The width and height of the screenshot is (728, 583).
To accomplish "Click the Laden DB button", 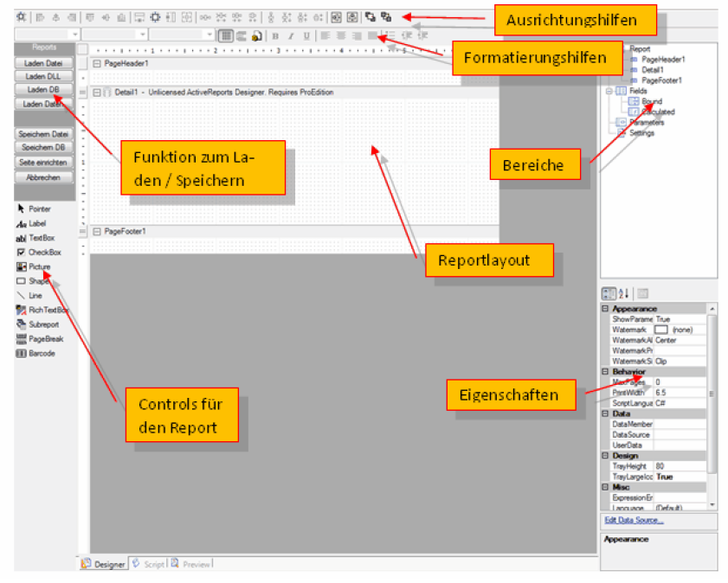I will pyautogui.click(x=43, y=89).
